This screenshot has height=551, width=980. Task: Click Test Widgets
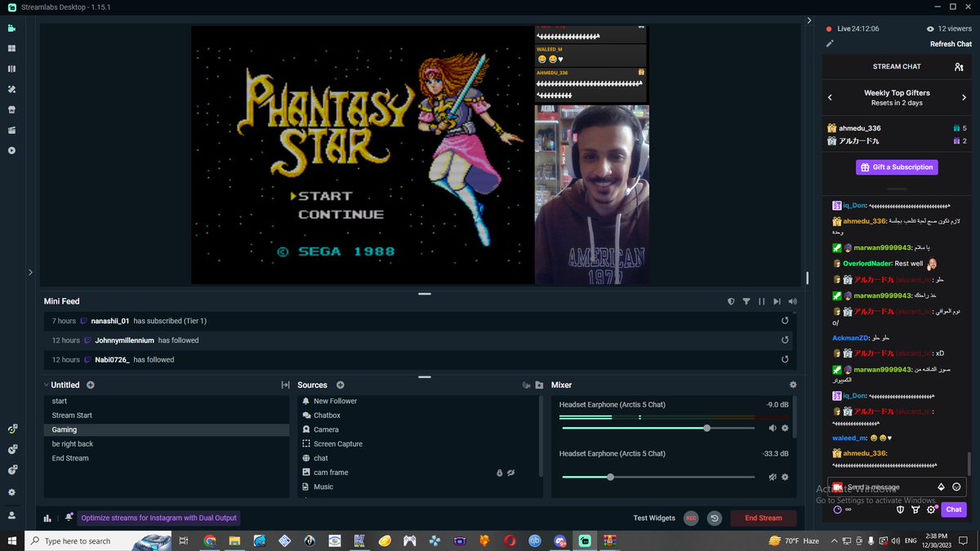coord(654,518)
